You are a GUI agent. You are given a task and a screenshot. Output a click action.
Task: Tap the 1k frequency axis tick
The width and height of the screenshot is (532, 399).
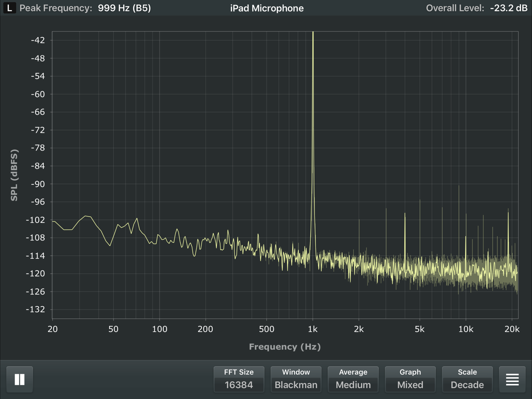(313, 329)
